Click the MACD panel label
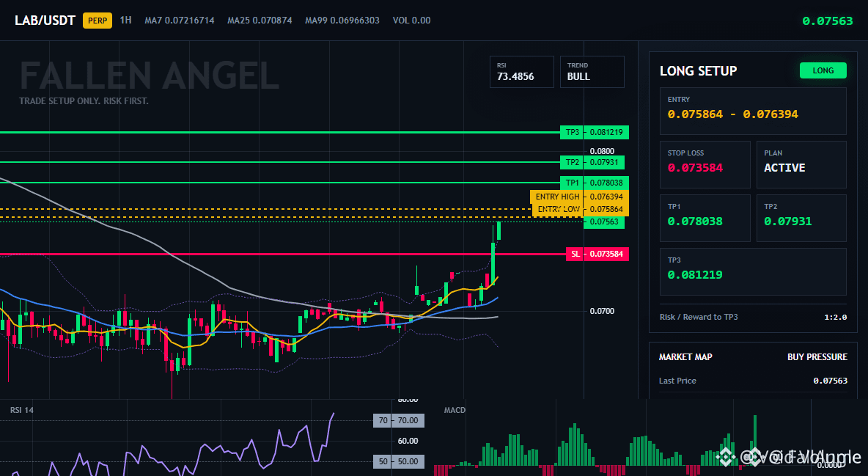Screen dimensions: 868x476 [455, 410]
